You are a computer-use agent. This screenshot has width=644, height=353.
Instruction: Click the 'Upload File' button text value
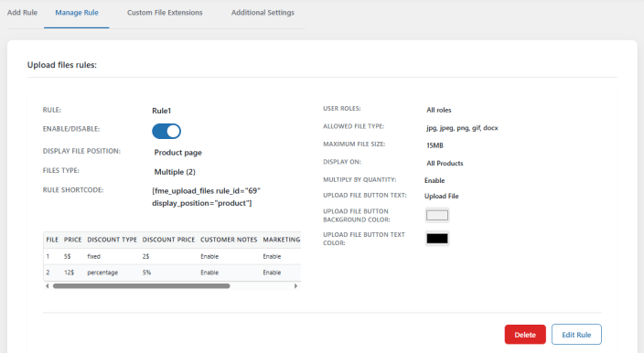tap(442, 197)
